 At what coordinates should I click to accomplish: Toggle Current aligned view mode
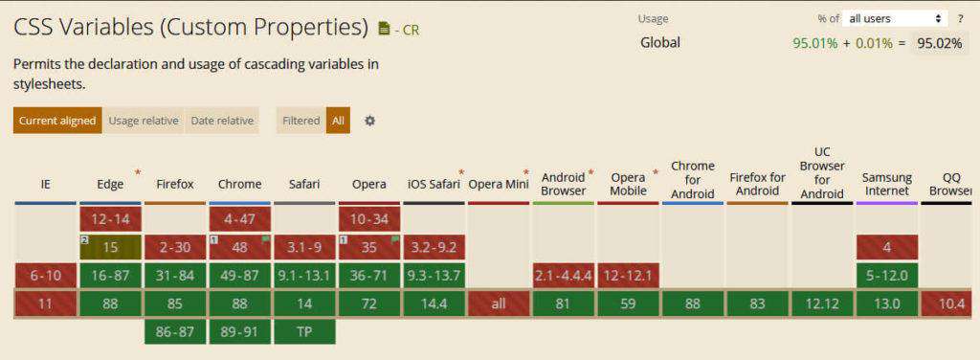point(56,121)
